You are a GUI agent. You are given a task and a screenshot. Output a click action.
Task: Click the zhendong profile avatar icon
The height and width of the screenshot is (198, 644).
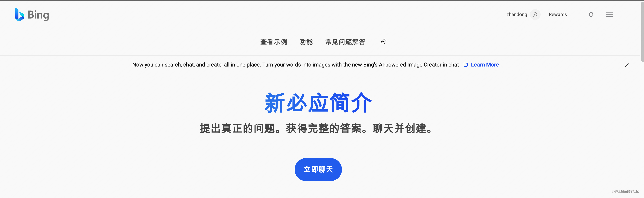[535, 15]
